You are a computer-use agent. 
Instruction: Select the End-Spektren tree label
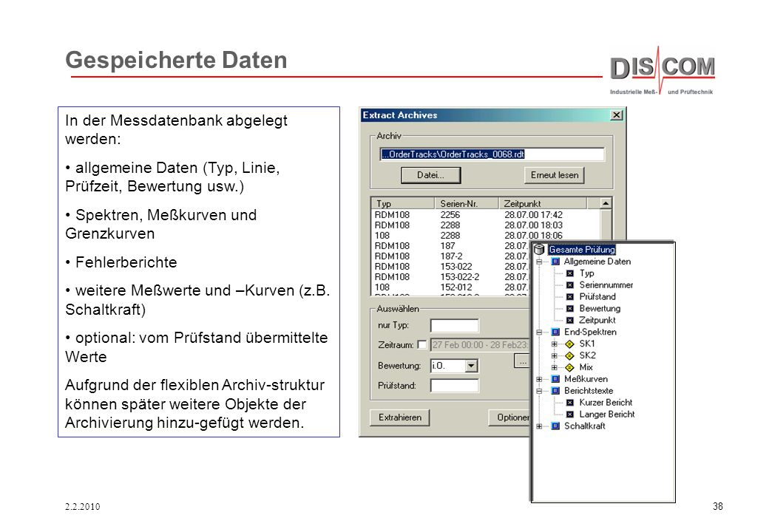pos(590,332)
